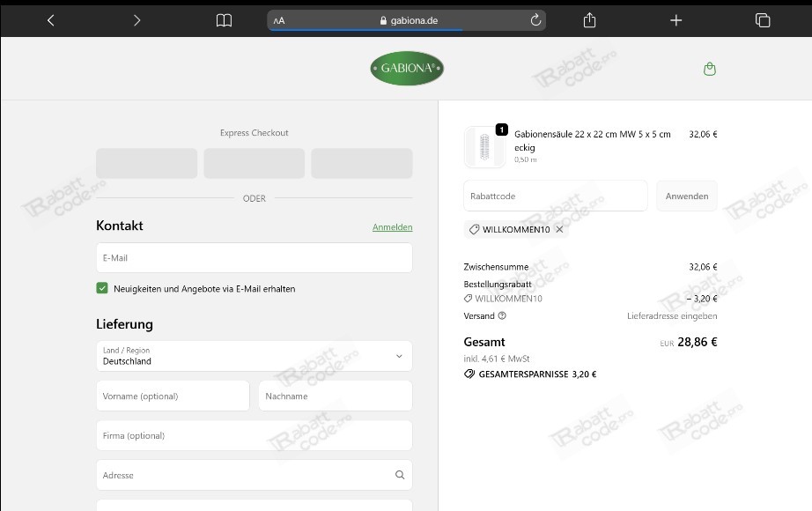Click the inkl. 4,61 € MwSt text
This screenshot has width=812, height=511.
(x=497, y=359)
